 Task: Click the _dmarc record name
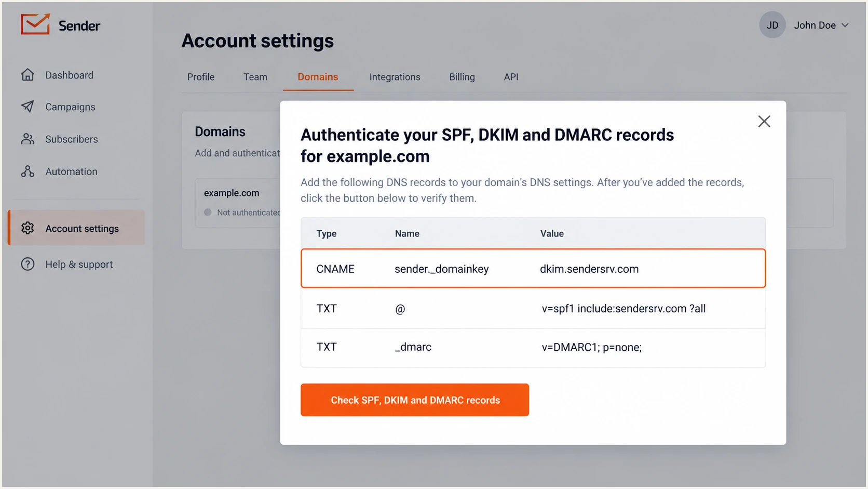pos(413,347)
